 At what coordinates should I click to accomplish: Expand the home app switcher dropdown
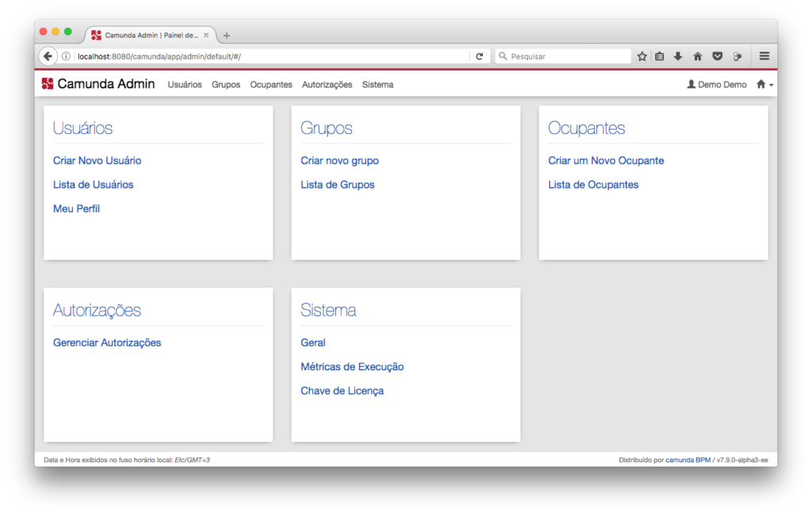click(x=764, y=85)
